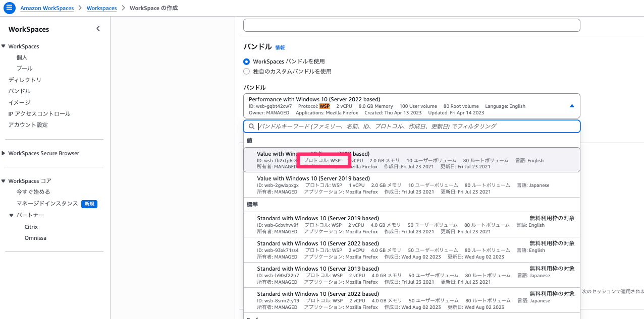This screenshot has height=319, width=644.
Task: Choose Value bundle wsb-2gwlxpxgx Japanese
Action: pos(412,185)
